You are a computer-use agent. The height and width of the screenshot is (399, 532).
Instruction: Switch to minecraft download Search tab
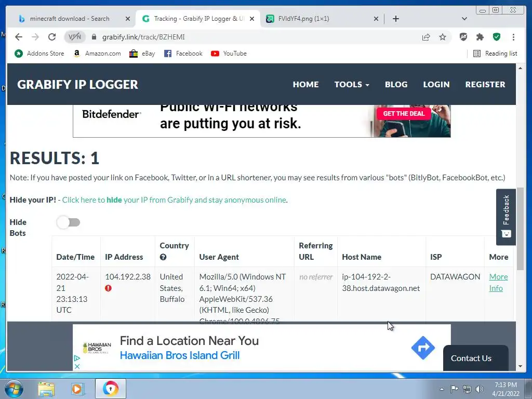pyautogui.click(x=69, y=19)
